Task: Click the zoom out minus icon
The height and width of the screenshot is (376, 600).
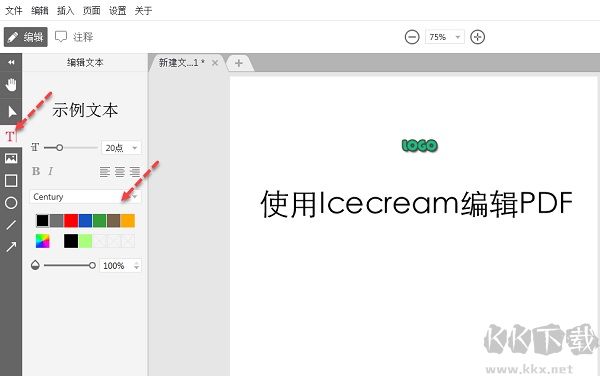Action: (412, 37)
